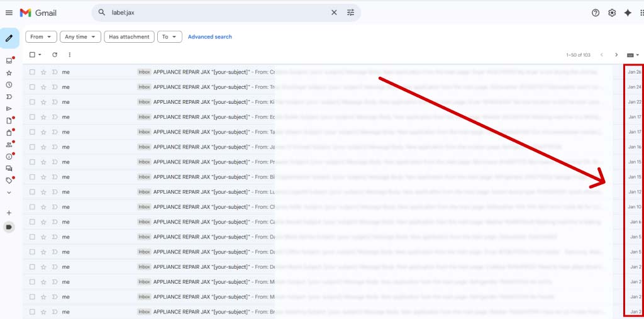Toggle the Has attachment filter chip
The width and height of the screenshot is (644, 319).
pos(129,37)
